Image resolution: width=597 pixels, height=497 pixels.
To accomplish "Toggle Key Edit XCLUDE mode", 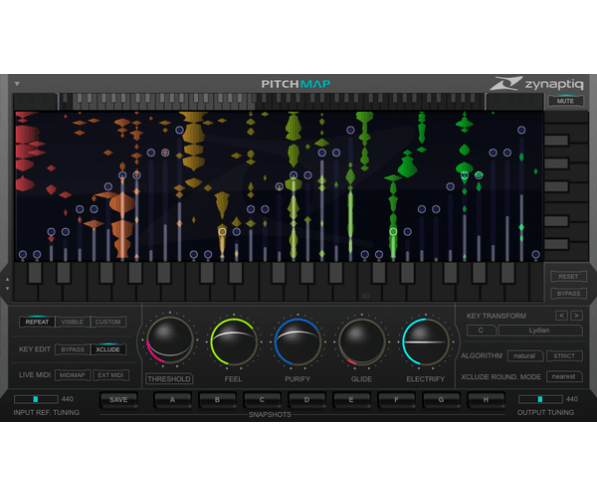I will 108,349.
